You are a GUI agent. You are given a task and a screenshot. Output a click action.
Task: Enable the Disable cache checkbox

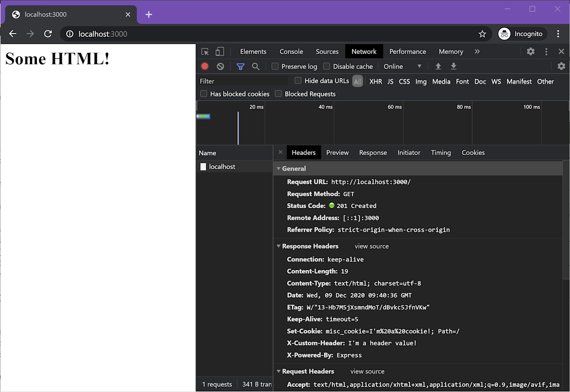[x=326, y=66]
